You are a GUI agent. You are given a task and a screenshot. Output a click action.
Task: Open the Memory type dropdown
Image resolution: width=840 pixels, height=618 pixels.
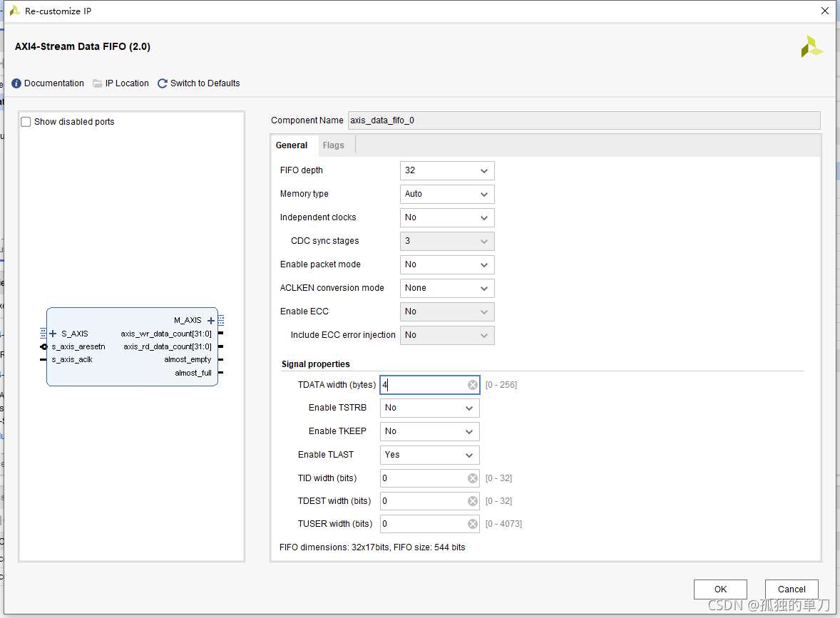pos(447,194)
